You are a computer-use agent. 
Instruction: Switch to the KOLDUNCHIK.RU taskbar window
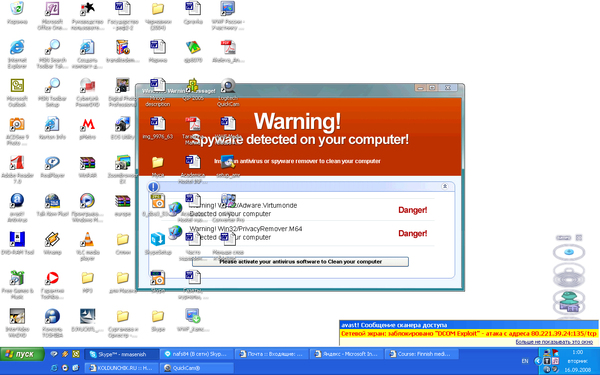pyautogui.click(x=121, y=368)
